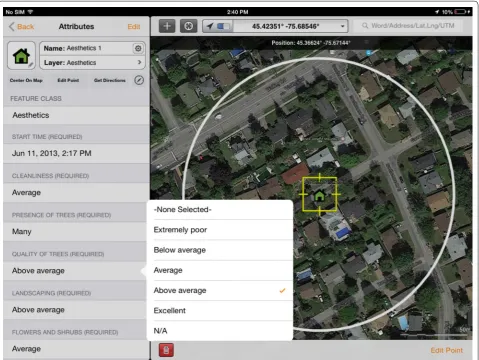Open the Presence of Trees value Many

tap(76, 232)
